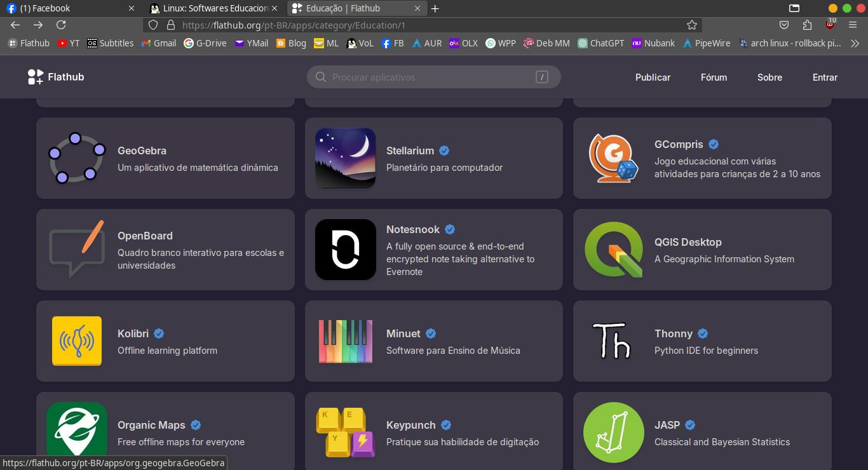The width and height of the screenshot is (868, 470).
Task: Open the AUR bookmark
Action: [426, 43]
